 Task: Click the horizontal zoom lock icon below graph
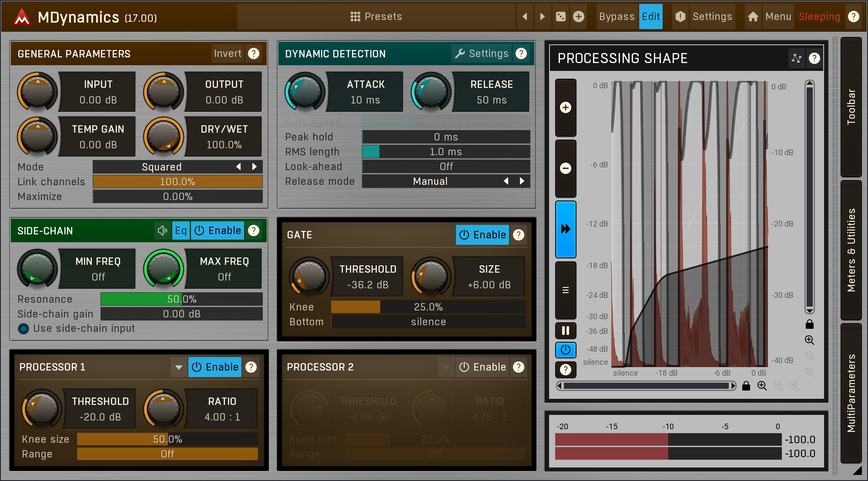[746, 386]
